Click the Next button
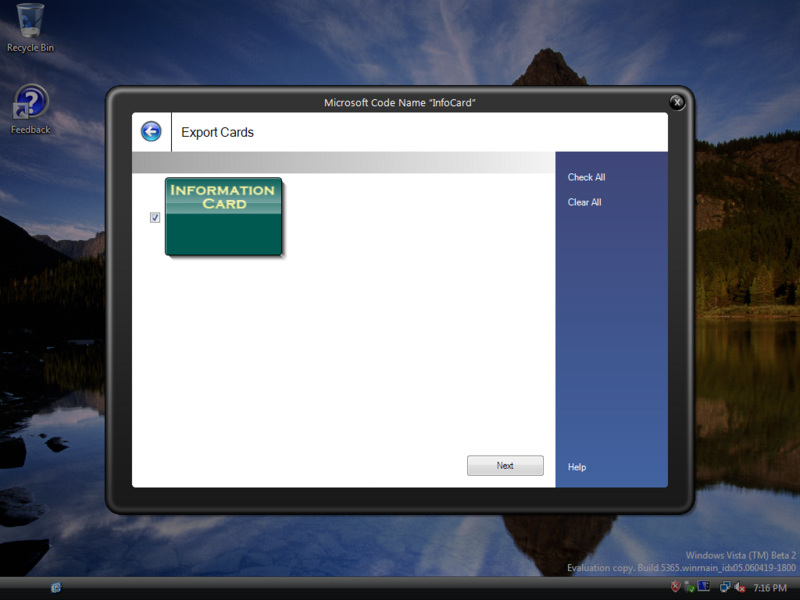This screenshot has width=800, height=600. click(x=505, y=465)
